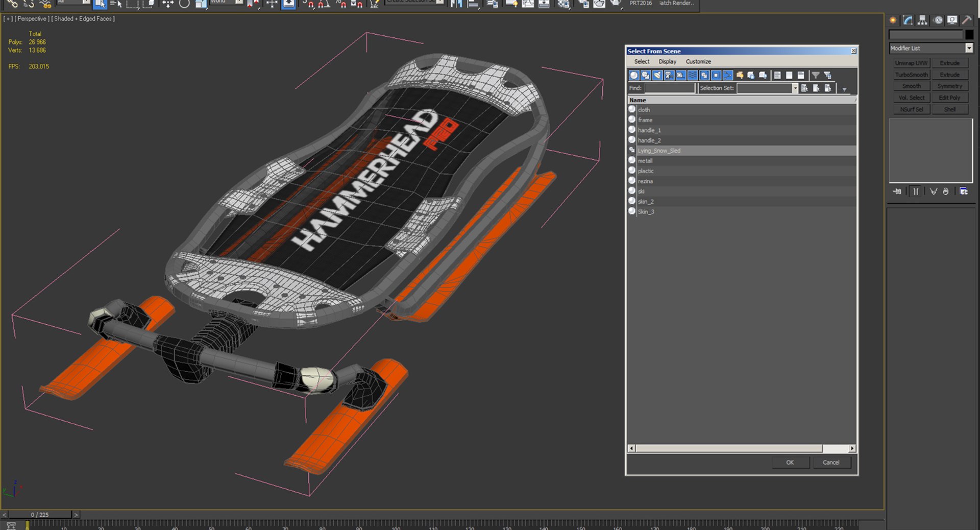Click Make Unique icon under modifier stack
The width and height of the screenshot is (980, 530).
pyautogui.click(x=934, y=191)
